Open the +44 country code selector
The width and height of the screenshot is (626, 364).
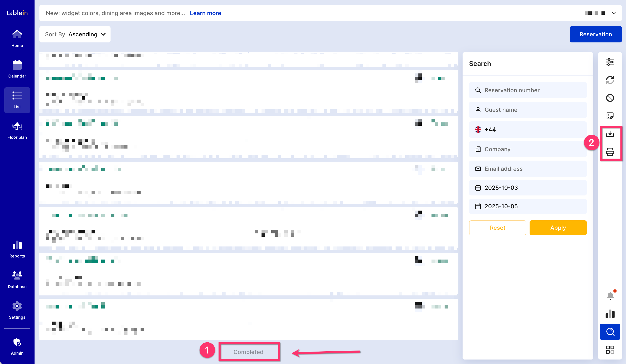485,130
